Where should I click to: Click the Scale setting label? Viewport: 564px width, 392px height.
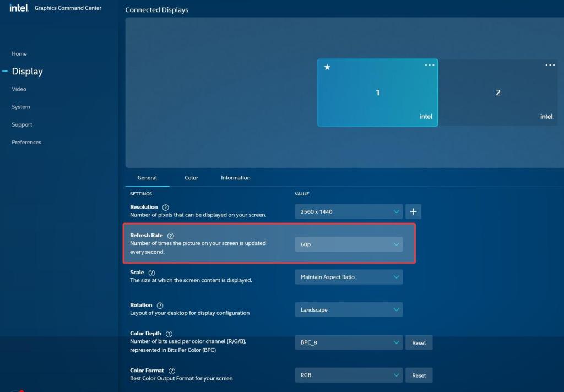pyautogui.click(x=137, y=272)
